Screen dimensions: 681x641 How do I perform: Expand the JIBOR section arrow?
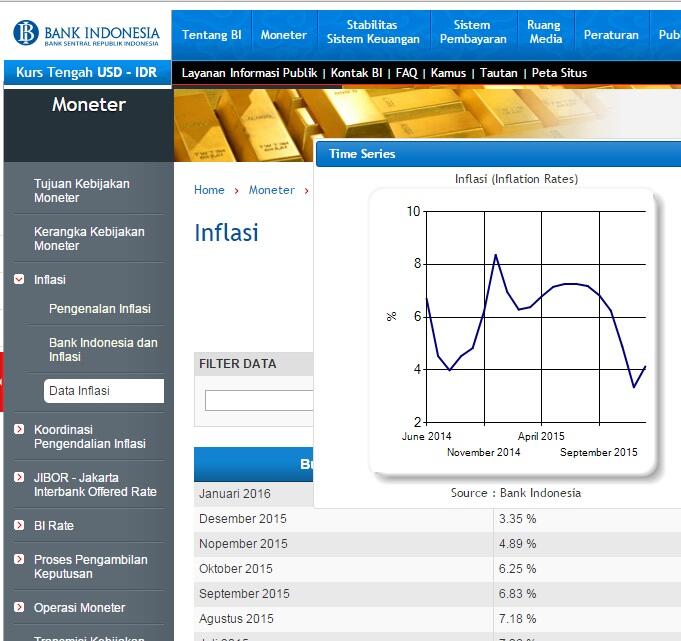[x=19, y=477]
